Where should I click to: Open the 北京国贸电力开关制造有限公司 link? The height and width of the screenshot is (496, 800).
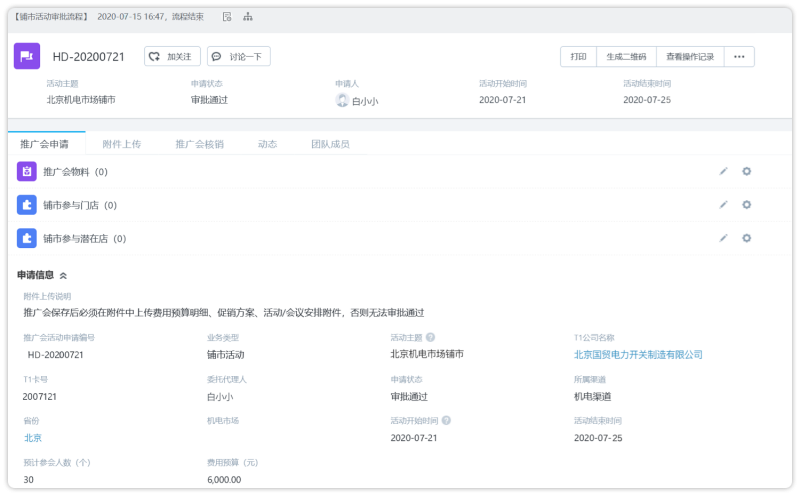[638, 354]
